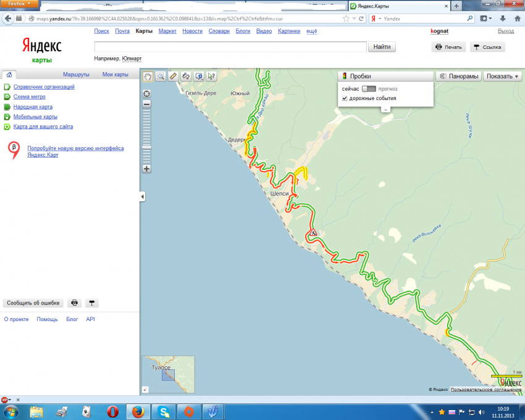Switch to the Мои карты tab

point(115,75)
